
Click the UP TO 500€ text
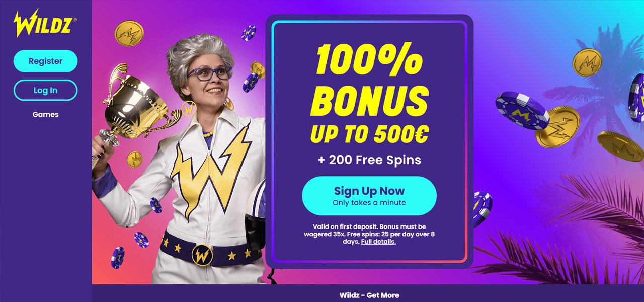369,133
